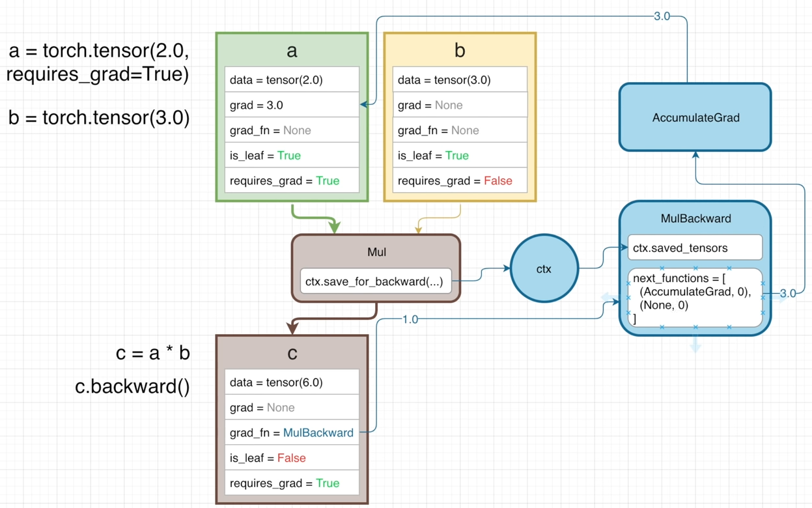Click tensor b's data = tensor(3.0) row

[460, 80]
